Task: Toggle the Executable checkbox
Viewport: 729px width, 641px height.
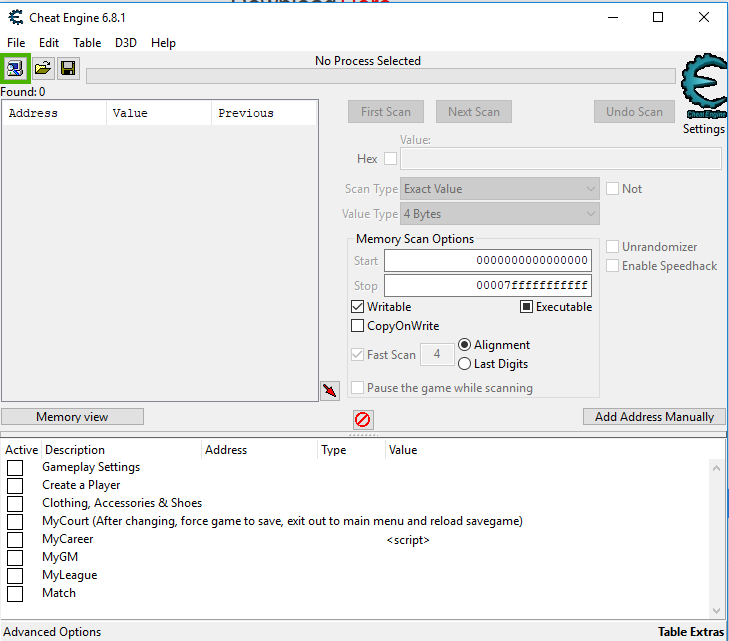Action: (526, 307)
